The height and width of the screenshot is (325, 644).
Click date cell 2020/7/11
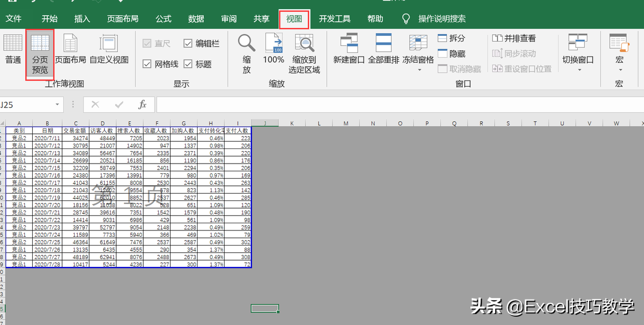pyautogui.click(x=47, y=139)
